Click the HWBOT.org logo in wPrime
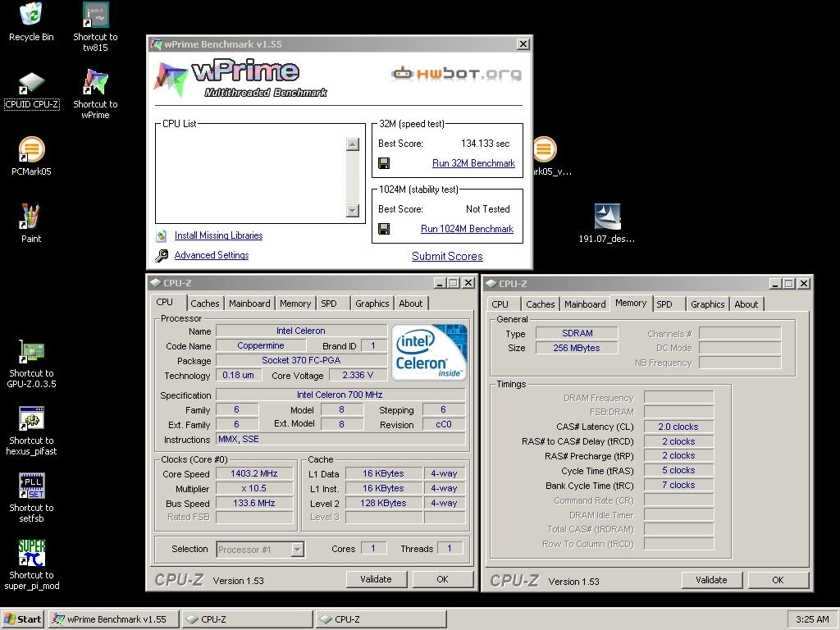 pos(456,73)
